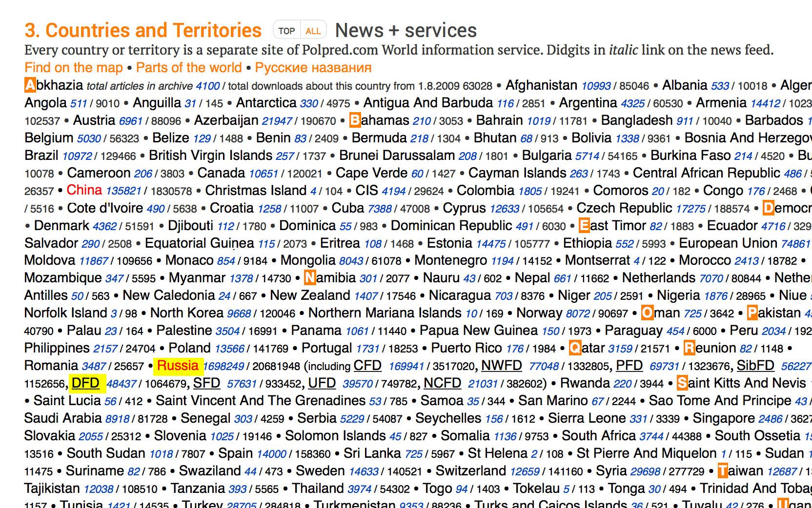Open Bermuda link
This screenshot has height=508, width=812.
coord(379,138)
